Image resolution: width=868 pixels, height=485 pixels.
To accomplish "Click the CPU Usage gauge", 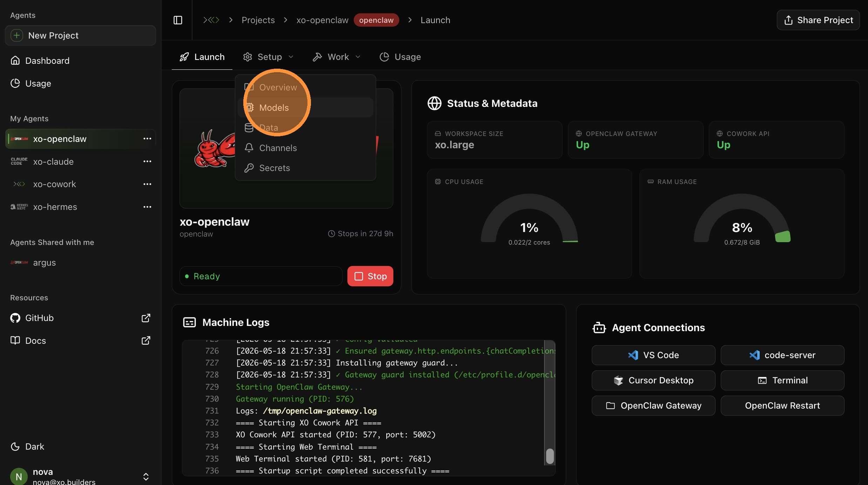I will (529, 218).
